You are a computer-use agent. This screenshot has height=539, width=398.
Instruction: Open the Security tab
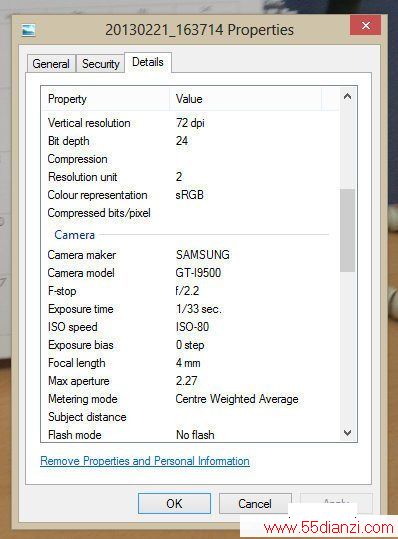coord(100,64)
